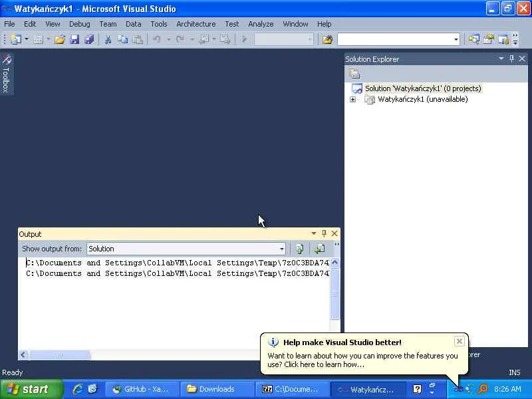
Task: Click the Cut scissors icon
Action: coord(108,39)
